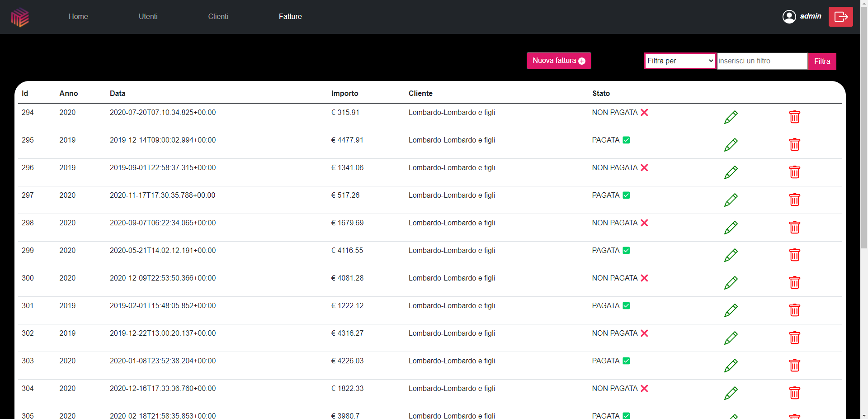868x419 pixels.
Task: Delete invoice 303 using the red trash icon
Action: coord(795,366)
